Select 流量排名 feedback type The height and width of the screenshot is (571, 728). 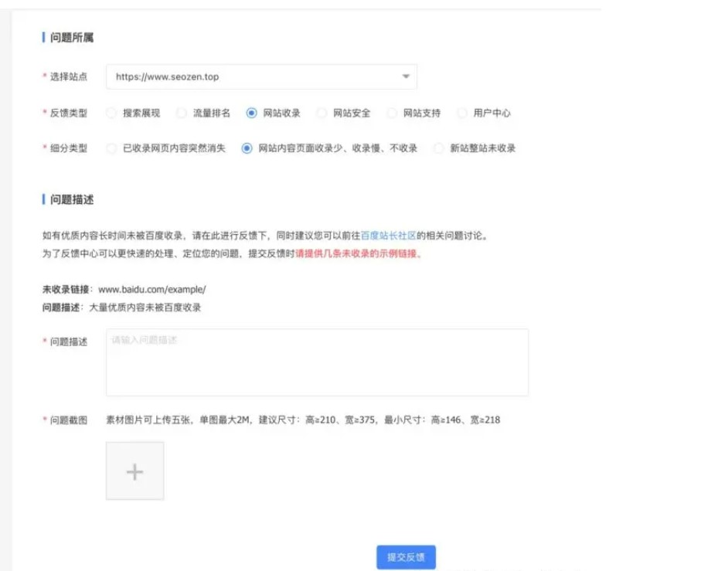click(182, 113)
